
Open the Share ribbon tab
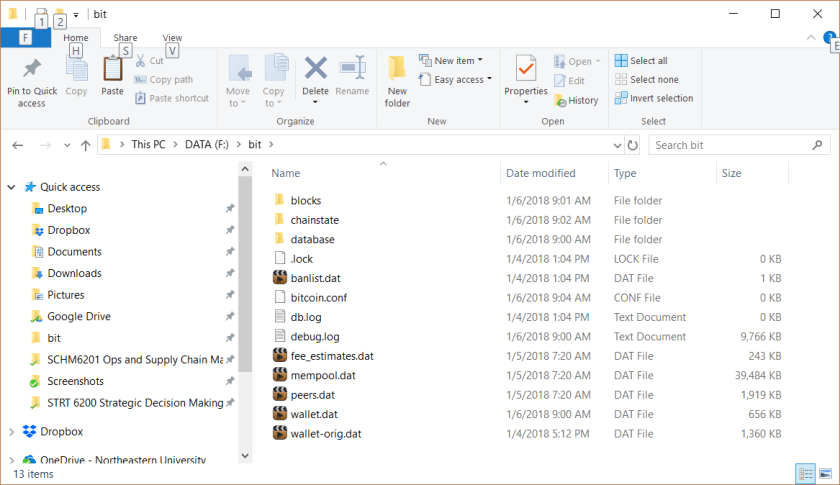point(125,38)
